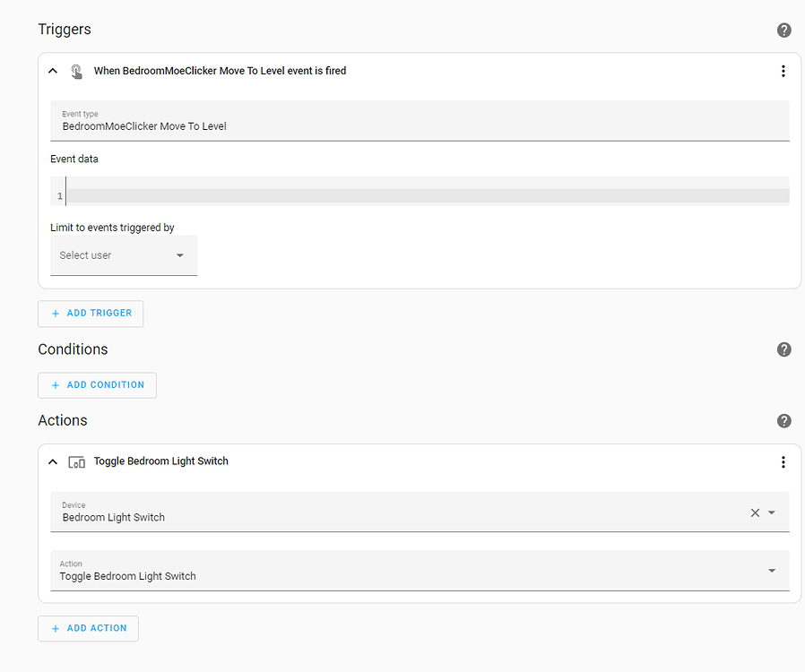Click the 'Limit to events triggered by' label
The width and height of the screenshot is (805, 672).
[112, 228]
